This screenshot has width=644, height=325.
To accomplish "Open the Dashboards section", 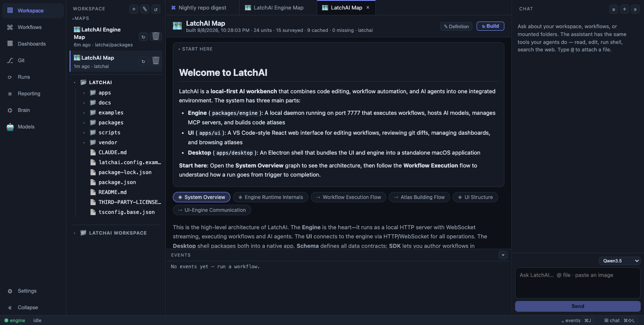I will 33,44.
